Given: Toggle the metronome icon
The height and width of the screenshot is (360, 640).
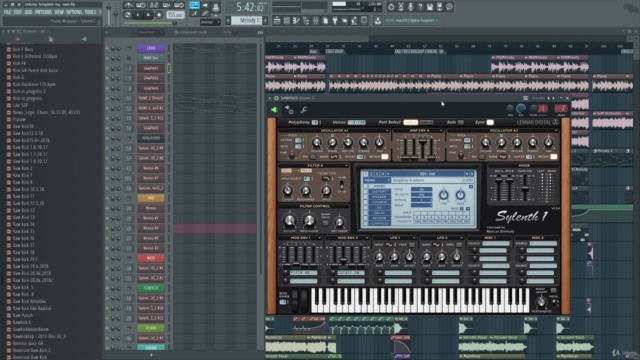Looking at the screenshot, I should click(129, 5).
